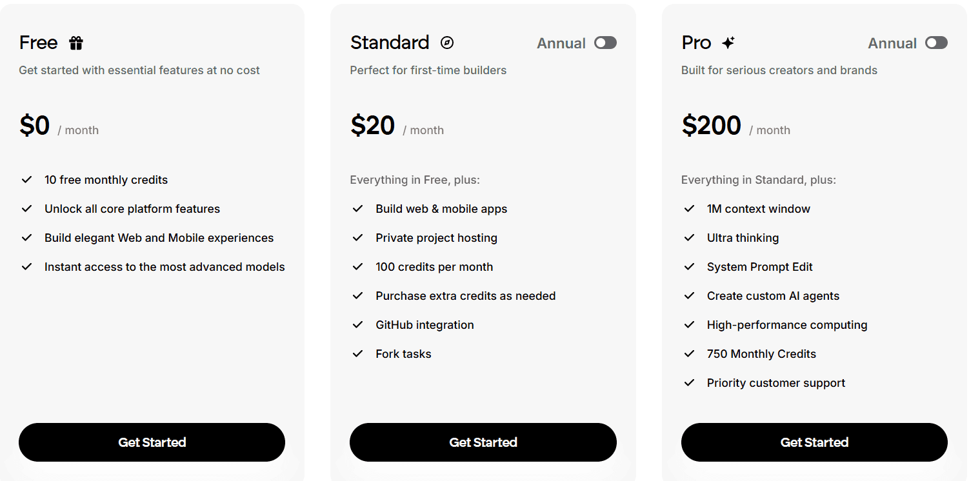Click the checkmark beside 'Build web & mobile apps'

pos(358,208)
